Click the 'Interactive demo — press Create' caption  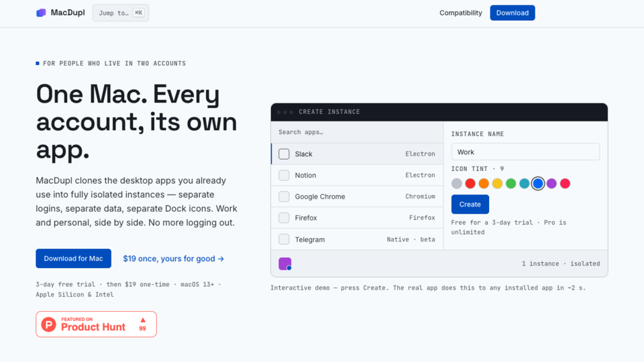coord(428,288)
